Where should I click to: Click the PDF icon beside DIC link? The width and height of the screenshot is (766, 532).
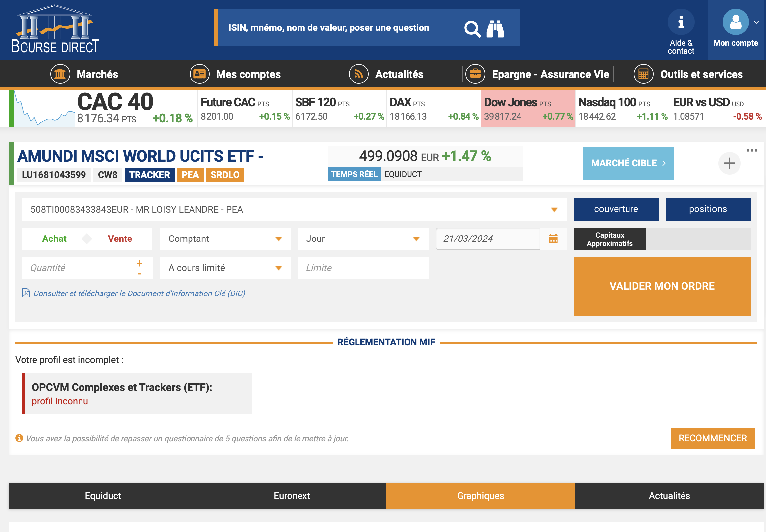tap(26, 293)
